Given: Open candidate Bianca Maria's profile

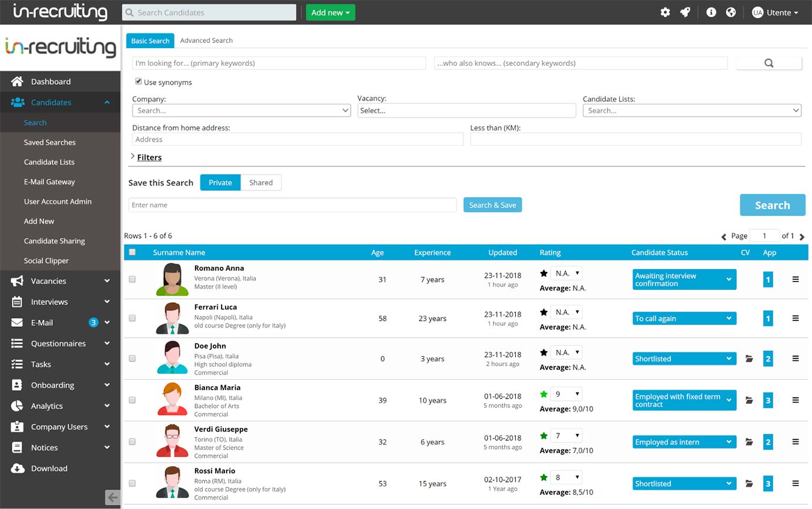Looking at the screenshot, I should (x=217, y=387).
